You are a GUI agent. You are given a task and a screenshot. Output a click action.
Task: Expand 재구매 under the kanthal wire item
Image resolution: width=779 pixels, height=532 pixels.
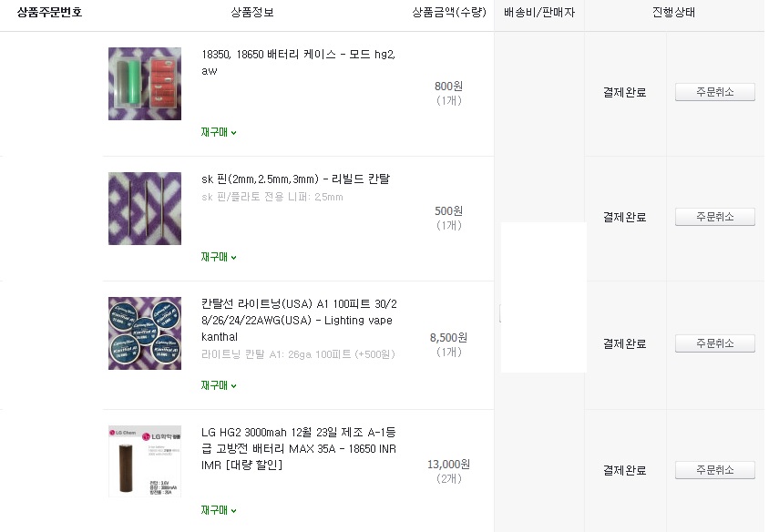point(219,385)
